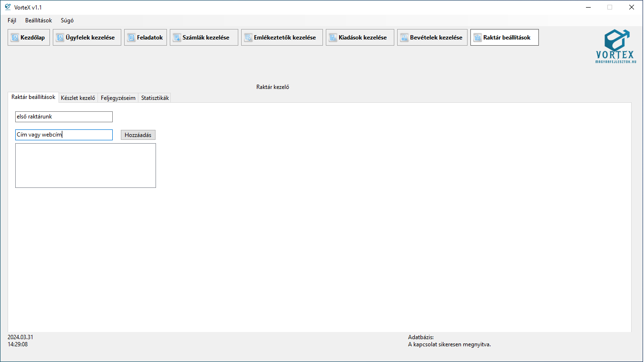
Task: Click the 'első raktárunk' name field
Action: (x=64, y=117)
